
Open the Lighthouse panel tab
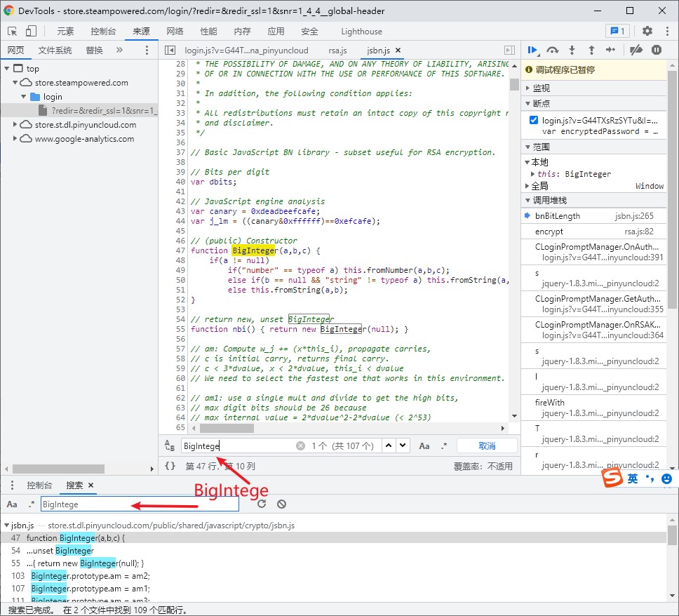361,31
